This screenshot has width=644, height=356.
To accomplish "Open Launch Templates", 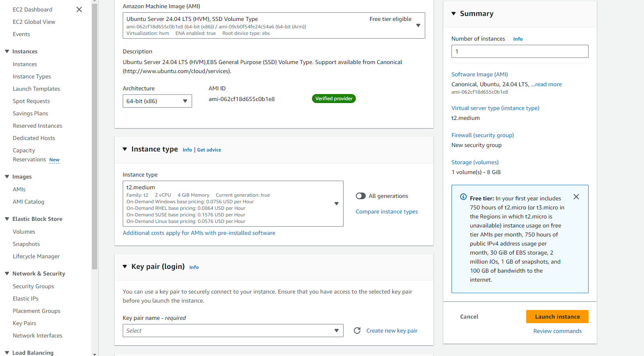I will click(36, 89).
